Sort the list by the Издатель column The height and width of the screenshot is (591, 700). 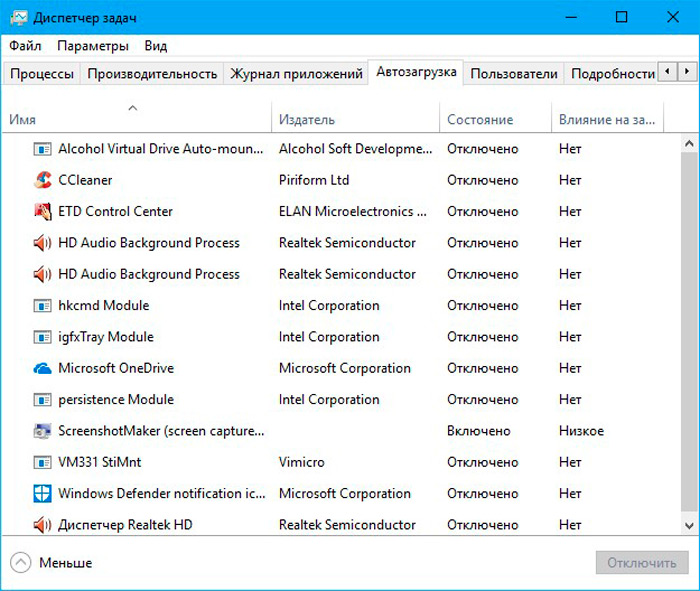(307, 120)
